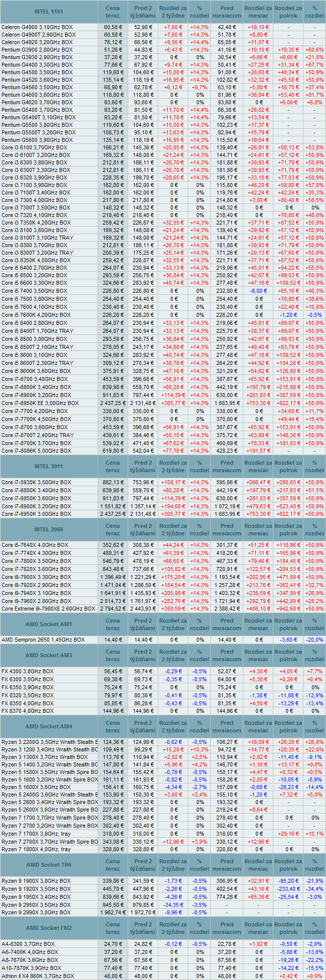Select Core i7-8700T 2,40GHz TRAY name

[38, 435]
